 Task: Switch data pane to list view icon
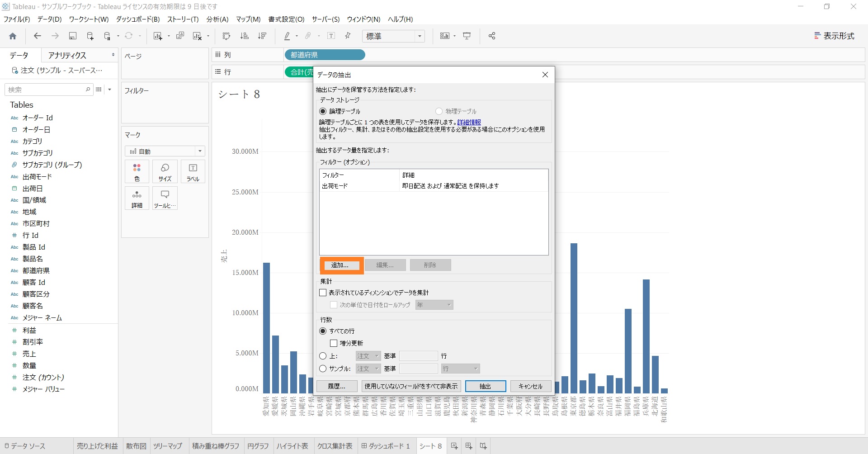coord(99,90)
